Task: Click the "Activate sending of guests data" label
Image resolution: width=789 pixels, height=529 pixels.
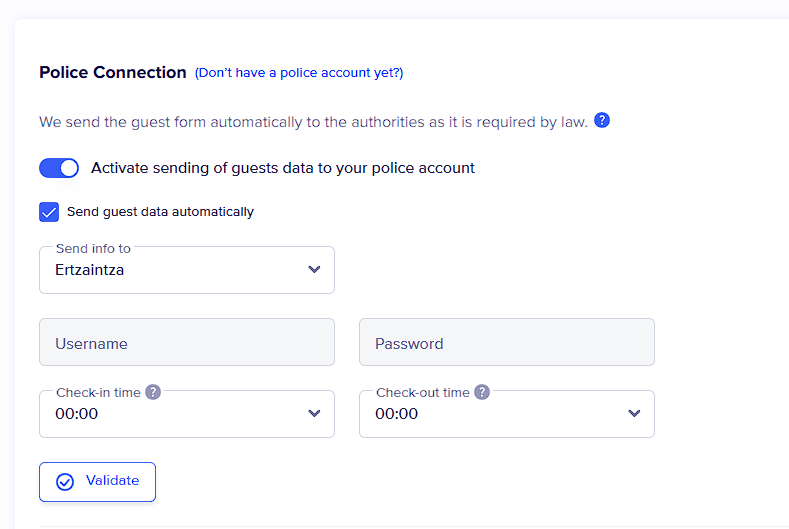Action: point(283,168)
